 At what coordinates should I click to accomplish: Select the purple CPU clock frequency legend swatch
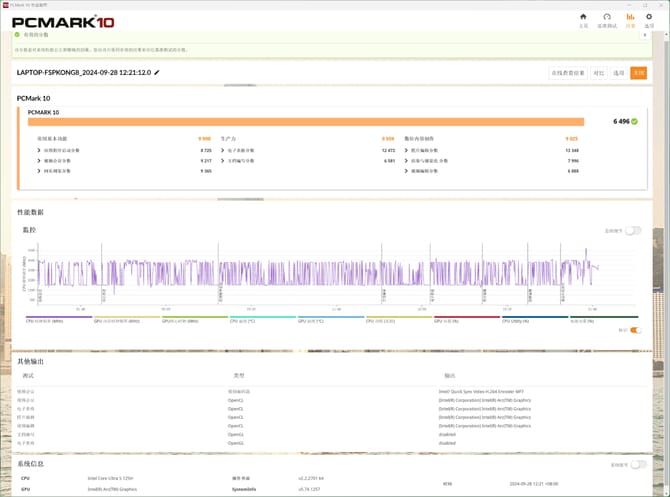[x=57, y=318]
